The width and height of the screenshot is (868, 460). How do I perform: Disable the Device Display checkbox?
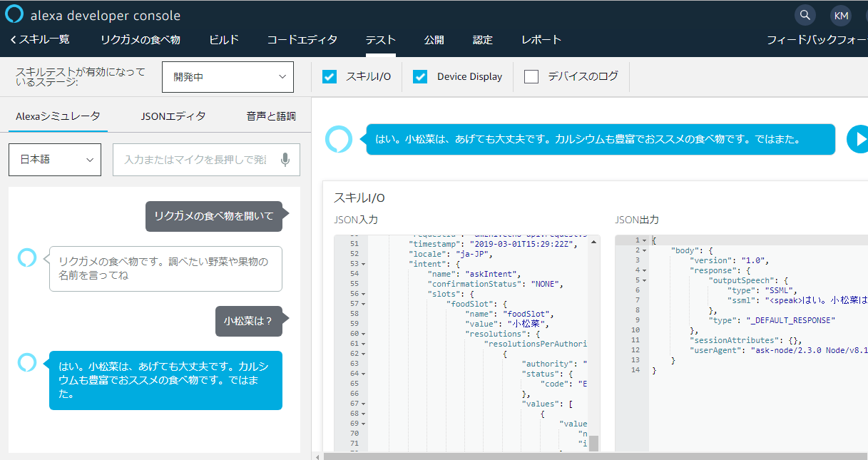click(420, 77)
